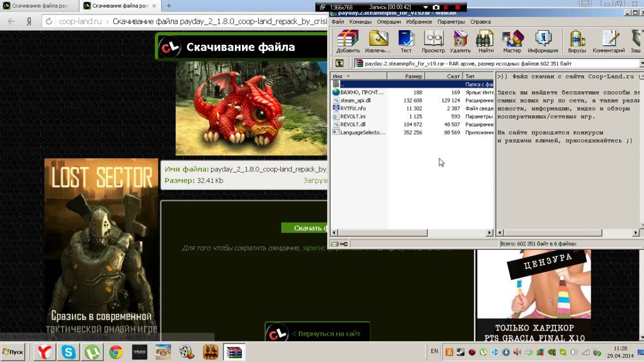Screen dimensions: 644x362
Task: Open the Информация (Info) tool
Action: (x=543, y=42)
